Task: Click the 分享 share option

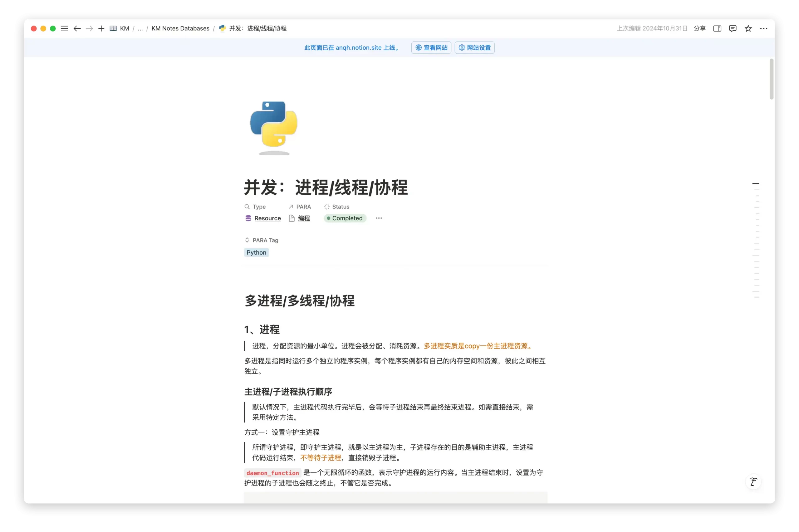Action: click(x=699, y=28)
